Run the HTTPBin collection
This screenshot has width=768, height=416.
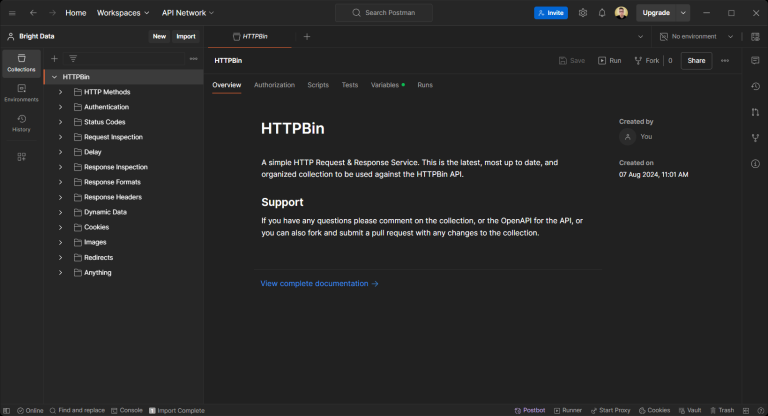(609, 61)
